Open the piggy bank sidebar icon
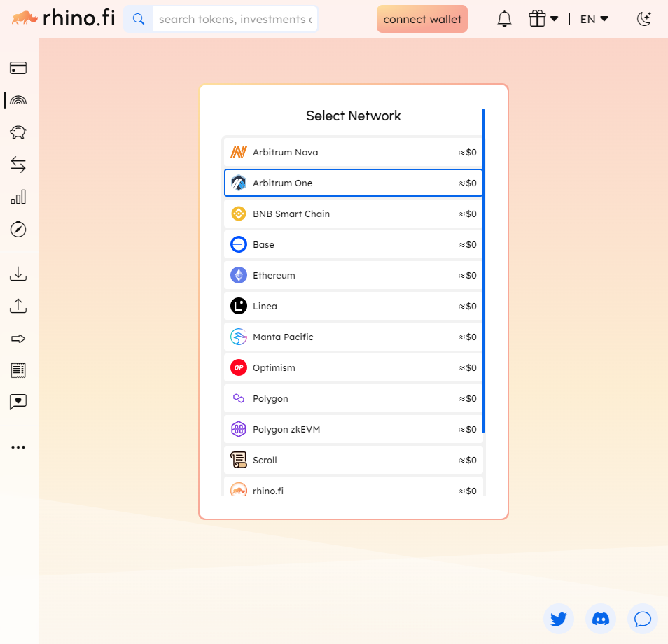 click(18, 132)
